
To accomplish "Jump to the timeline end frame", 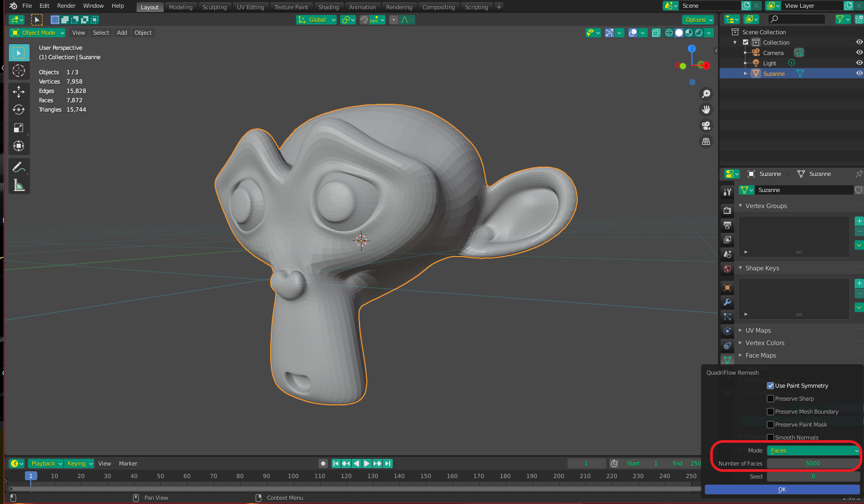I will pyautogui.click(x=388, y=464).
